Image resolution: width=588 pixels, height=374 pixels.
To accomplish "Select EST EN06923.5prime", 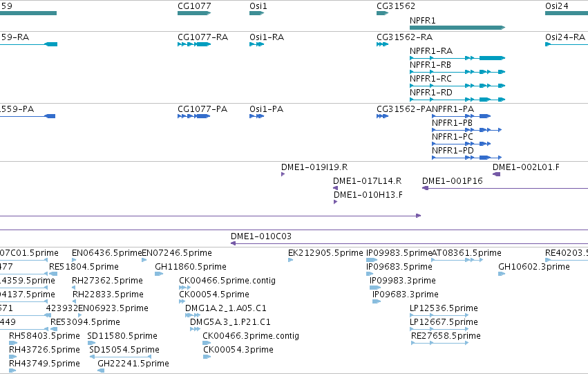I will pos(80,315).
